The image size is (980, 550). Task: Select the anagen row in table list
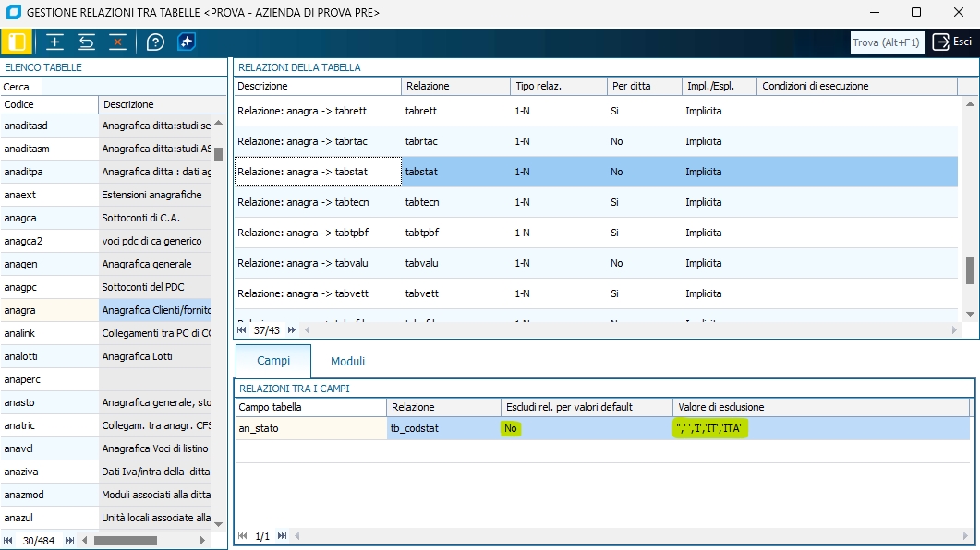point(50,264)
